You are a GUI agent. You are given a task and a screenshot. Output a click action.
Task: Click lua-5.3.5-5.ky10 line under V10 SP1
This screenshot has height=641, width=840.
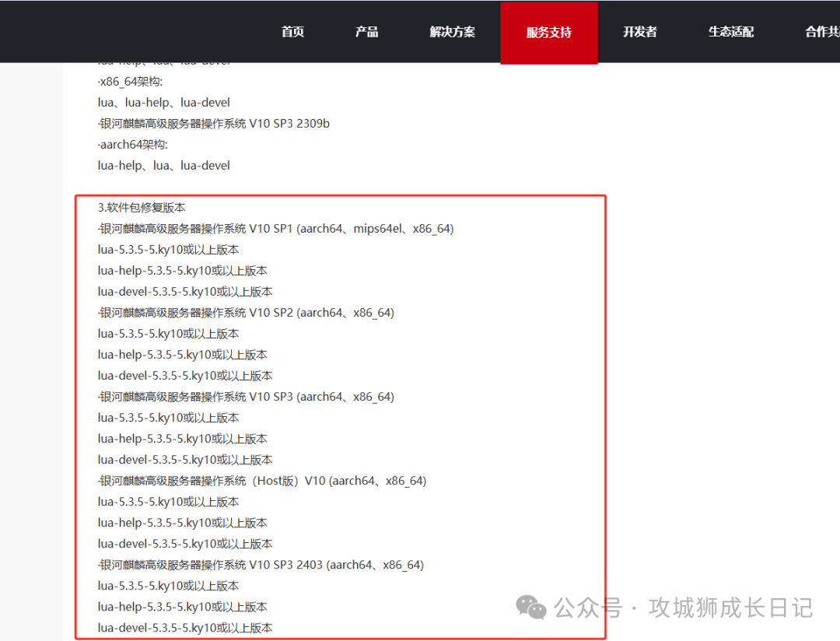pos(168,250)
